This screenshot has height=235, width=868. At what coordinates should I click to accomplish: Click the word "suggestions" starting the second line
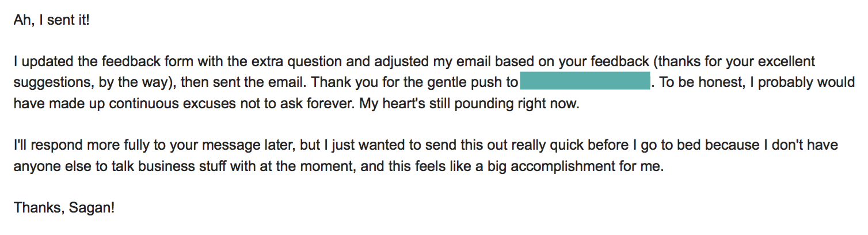tap(46, 82)
